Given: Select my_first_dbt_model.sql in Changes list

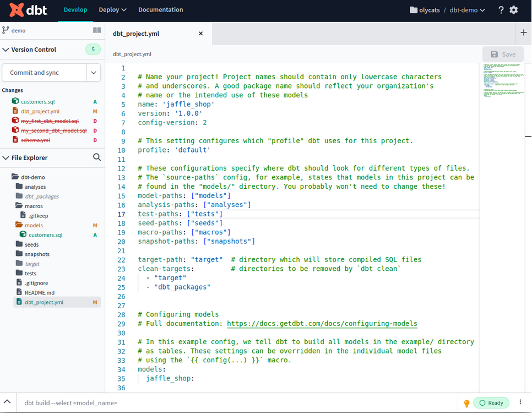Looking at the screenshot, I should click(50, 121).
